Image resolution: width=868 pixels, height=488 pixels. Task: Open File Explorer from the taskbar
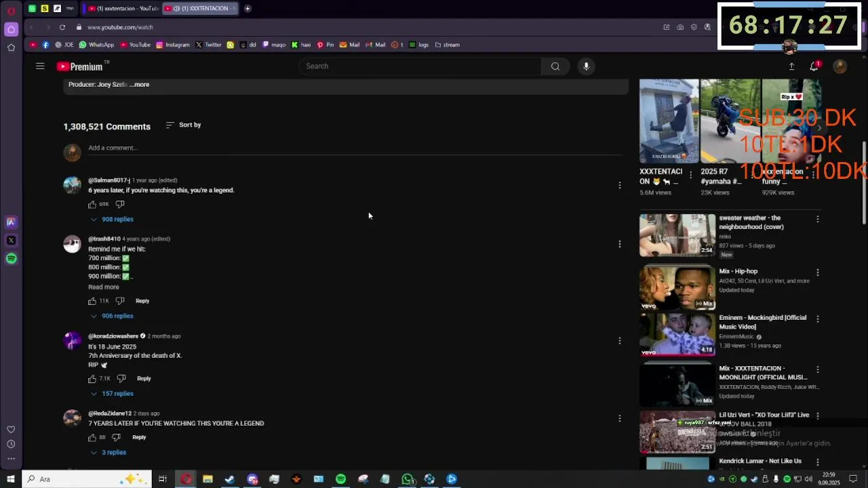208,479
